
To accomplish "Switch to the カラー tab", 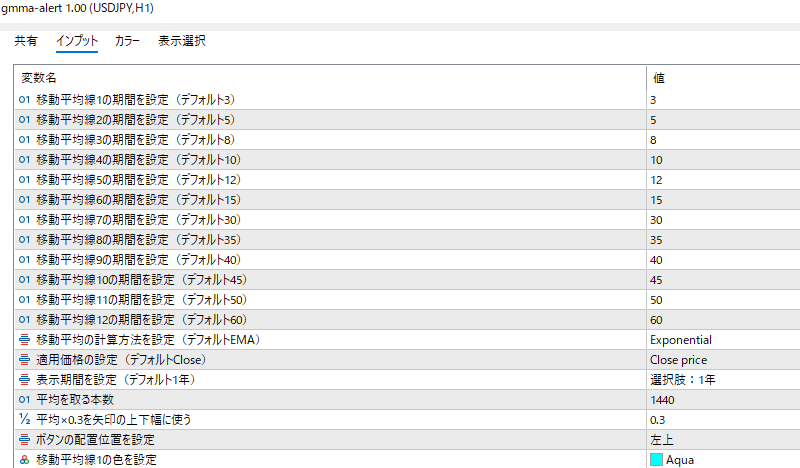I will click(127, 41).
